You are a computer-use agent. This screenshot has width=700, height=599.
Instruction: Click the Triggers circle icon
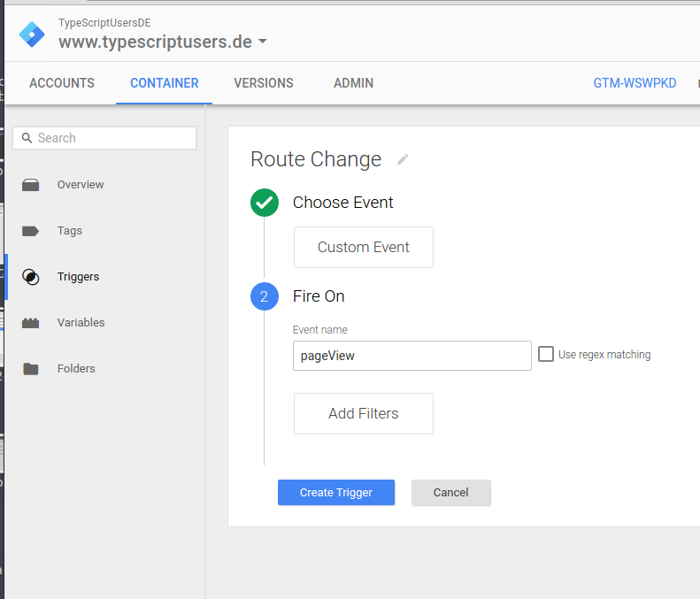pos(30,277)
